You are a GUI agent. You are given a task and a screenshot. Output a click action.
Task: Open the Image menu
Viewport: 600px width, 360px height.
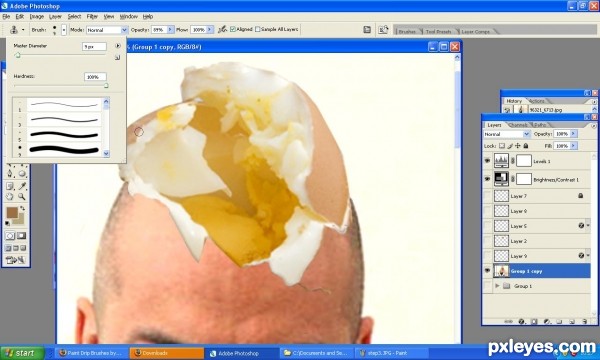pyautogui.click(x=37, y=16)
